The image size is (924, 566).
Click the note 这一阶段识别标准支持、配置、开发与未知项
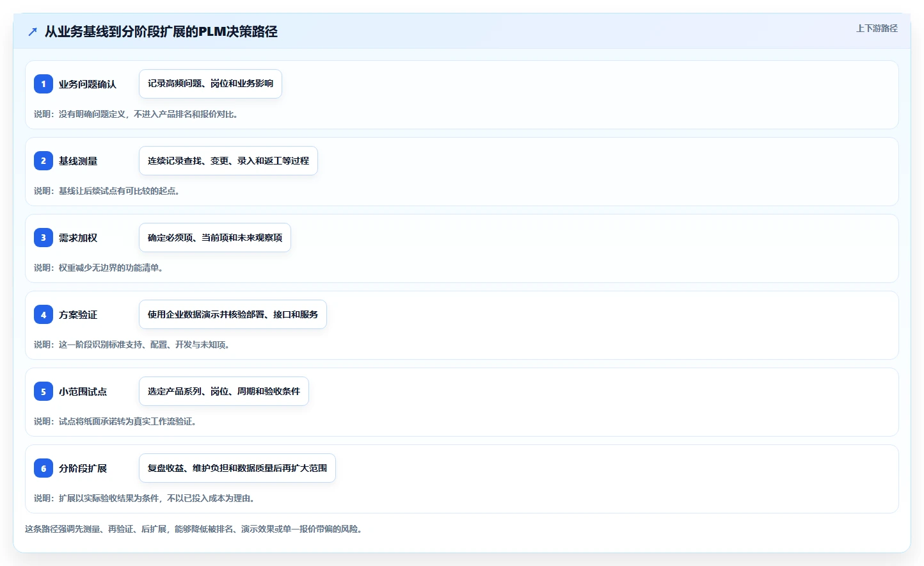pyautogui.click(x=132, y=344)
